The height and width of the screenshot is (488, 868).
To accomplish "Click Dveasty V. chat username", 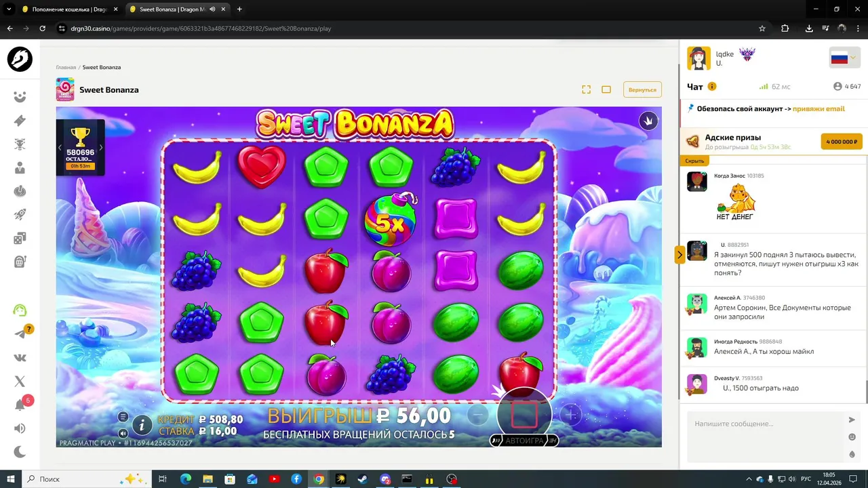I will 726,378.
